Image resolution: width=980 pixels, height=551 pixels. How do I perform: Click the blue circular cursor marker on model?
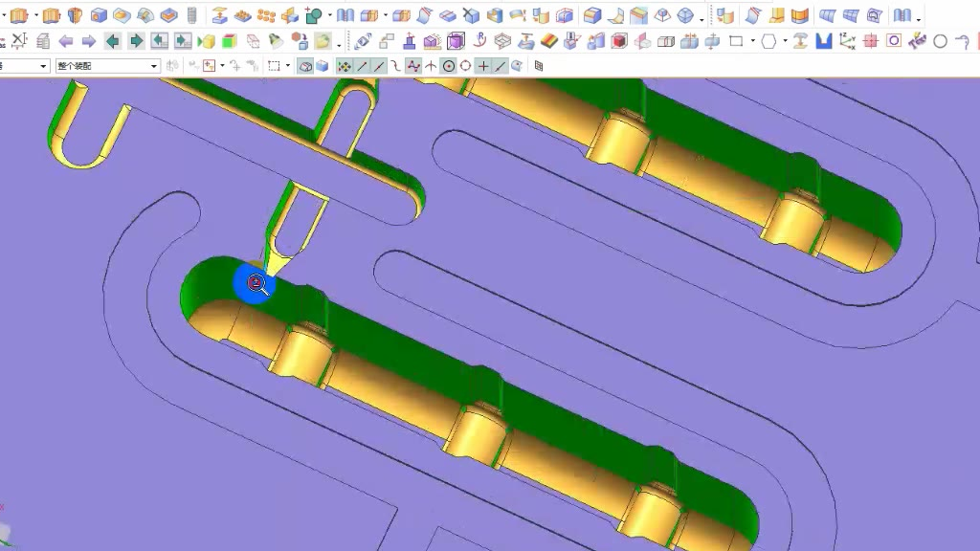tap(255, 284)
